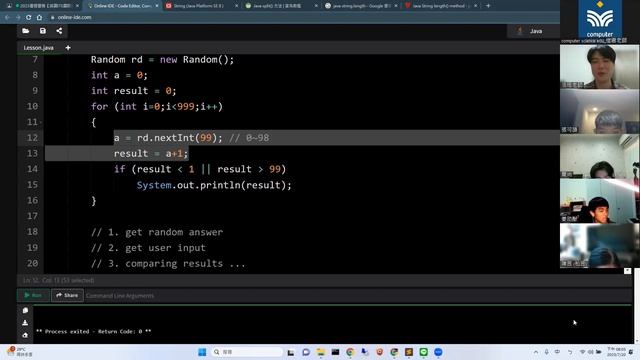Image resolution: width=640 pixels, height=360 pixels.
Task: Open the terminal app on the taskbar
Action: [335, 352]
